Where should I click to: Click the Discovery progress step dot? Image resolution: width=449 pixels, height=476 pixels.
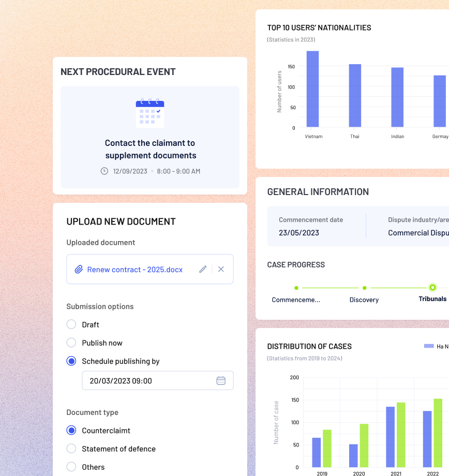[x=365, y=288]
